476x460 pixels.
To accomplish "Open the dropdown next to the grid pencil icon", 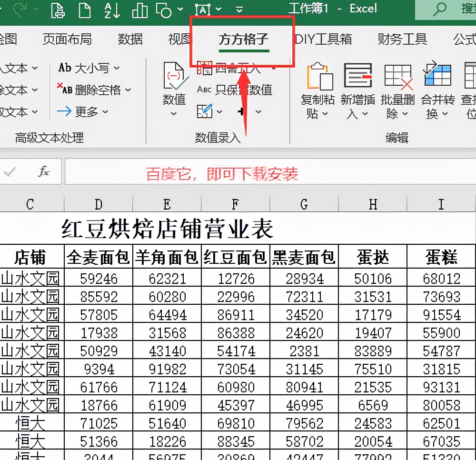I will tap(219, 112).
